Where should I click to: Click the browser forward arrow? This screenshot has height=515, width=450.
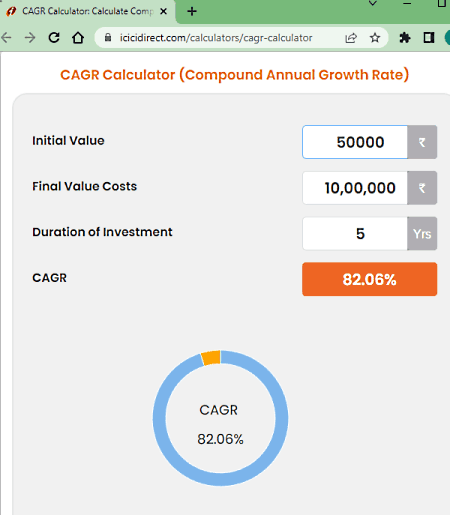30,38
